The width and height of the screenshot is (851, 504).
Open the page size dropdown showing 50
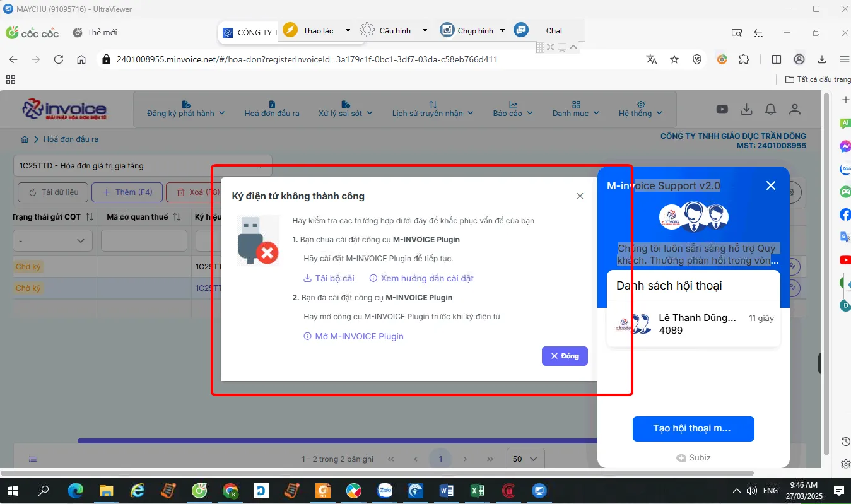[525, 459]
